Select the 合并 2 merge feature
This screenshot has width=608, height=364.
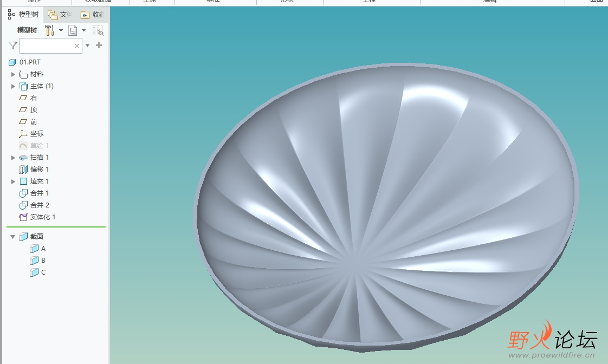(40, 205)
